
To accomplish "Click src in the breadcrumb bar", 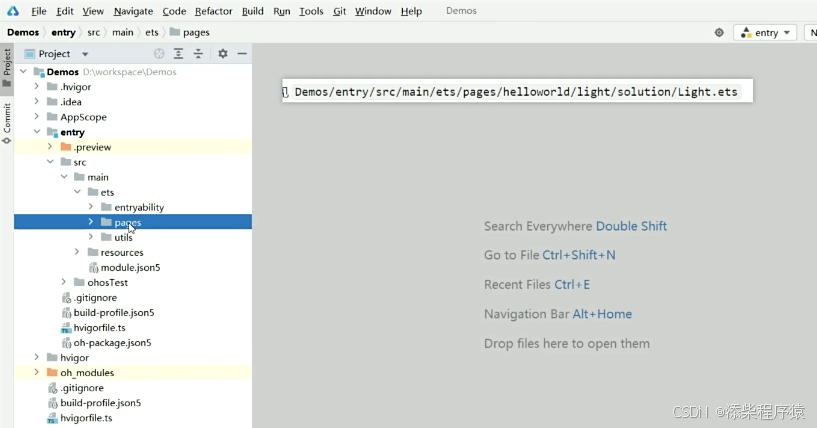I will click(94, 32).
